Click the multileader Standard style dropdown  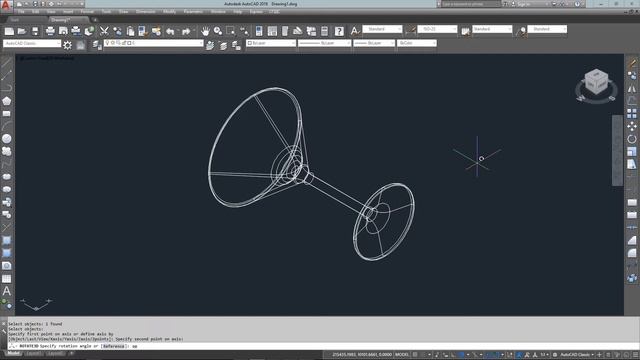[547, 29]
